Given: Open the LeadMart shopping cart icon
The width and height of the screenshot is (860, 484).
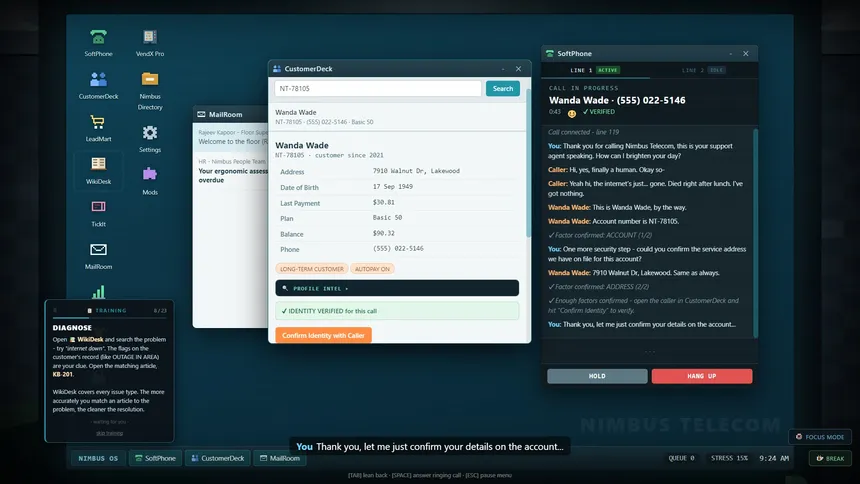Looking at the screenshot, I should coord(98,128).
